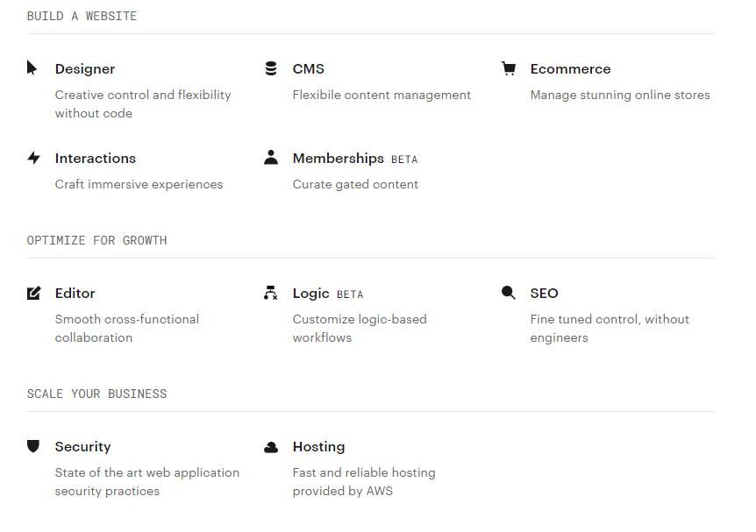Click the BETA tag beside Memberships
Image resolution: width=756 pixels, height=532 pixels.
click(x=404, y=160)
